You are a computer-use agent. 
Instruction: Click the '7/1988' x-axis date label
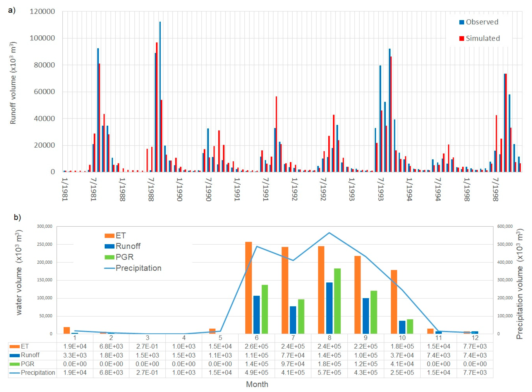[x=151, y=190]
